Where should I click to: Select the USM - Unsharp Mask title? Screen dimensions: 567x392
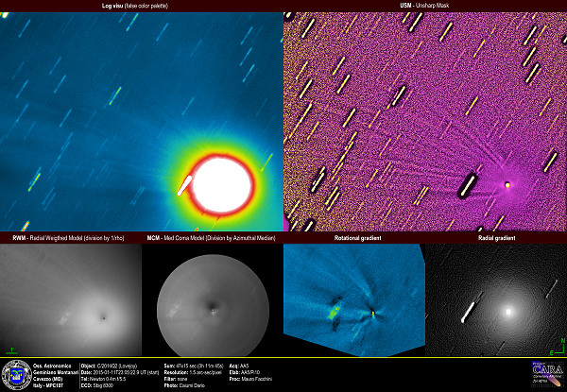424,6
